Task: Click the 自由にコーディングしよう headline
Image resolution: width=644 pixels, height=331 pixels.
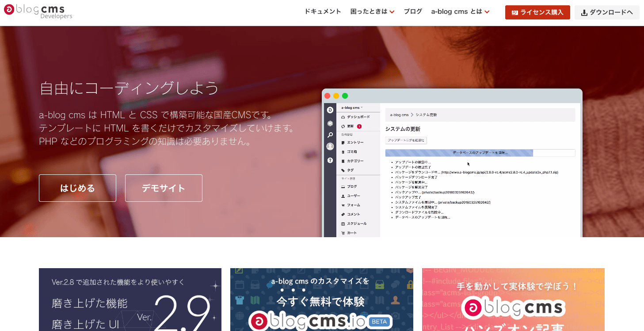Action: click(129, 88)
